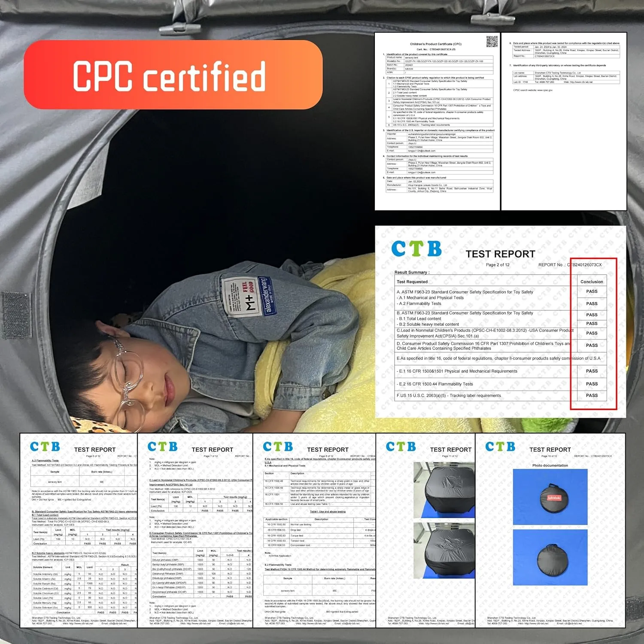Click the CTB logo on Page 10 report
This screenshot has height=644, width=644.
[500, 447]
